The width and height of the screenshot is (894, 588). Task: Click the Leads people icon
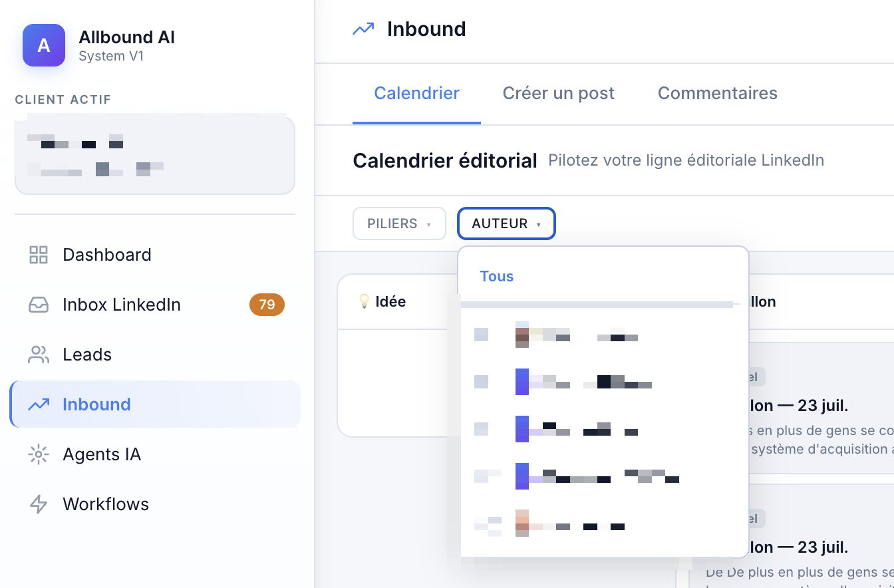point(39,355)
